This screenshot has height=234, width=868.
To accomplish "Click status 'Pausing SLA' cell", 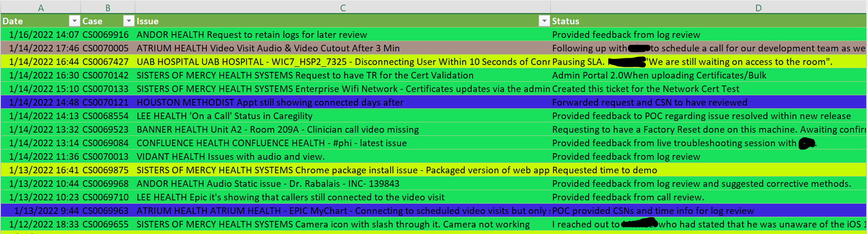I will pyautogui.click(x=708, y=62).
